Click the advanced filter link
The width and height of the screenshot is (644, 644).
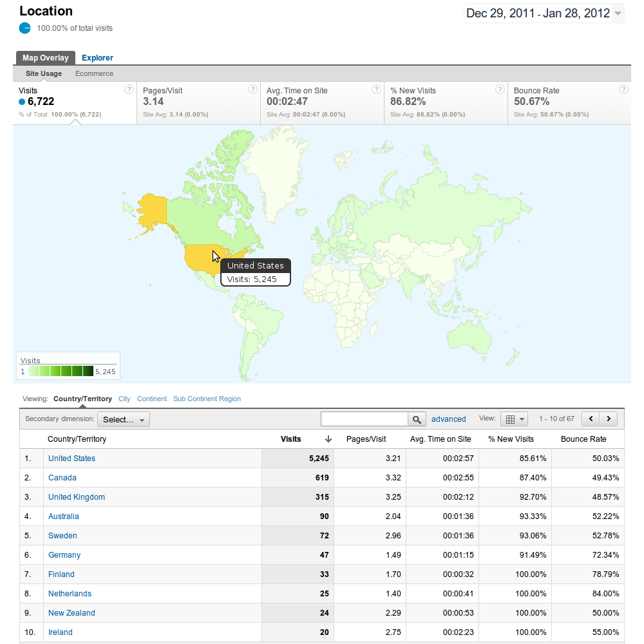[x=448, y=419]
